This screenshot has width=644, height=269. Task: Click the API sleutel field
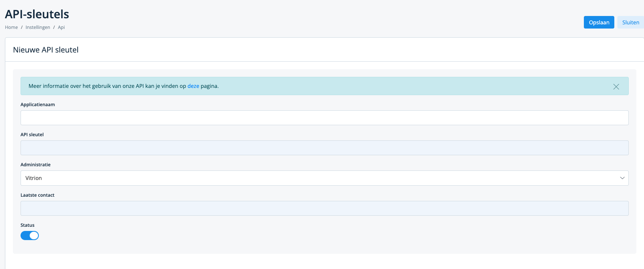[324, 148]
